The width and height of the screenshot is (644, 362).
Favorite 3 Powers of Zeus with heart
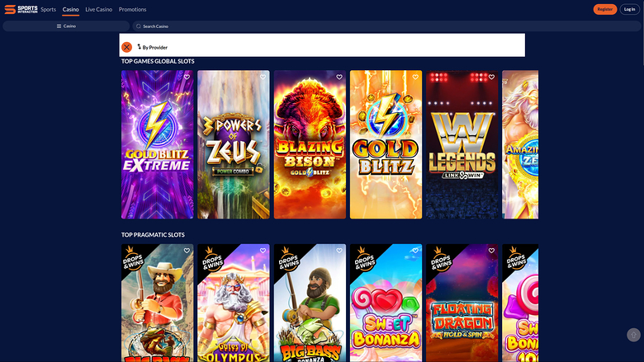[263, 77]
